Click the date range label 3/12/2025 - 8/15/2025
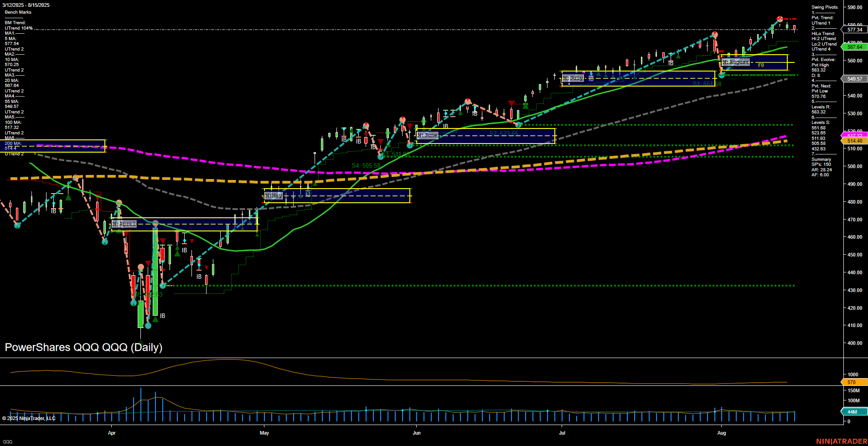Image resolution: width=868 pixels, height=446 pixels. pyautogui.click(x=26, y=5)
